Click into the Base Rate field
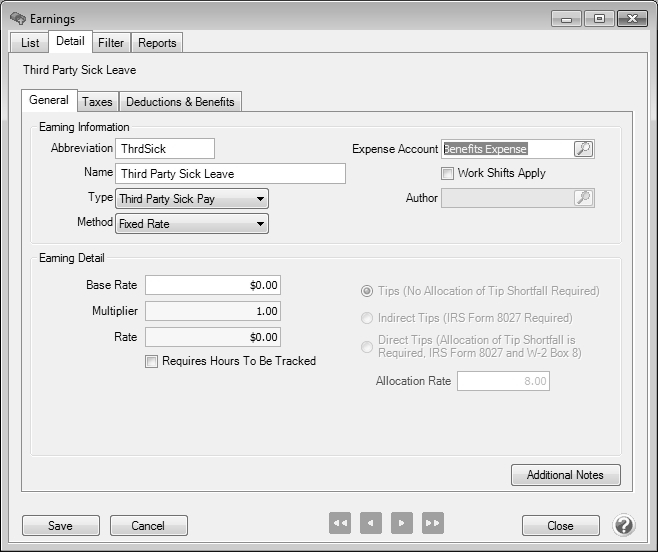 coord(213,285)
